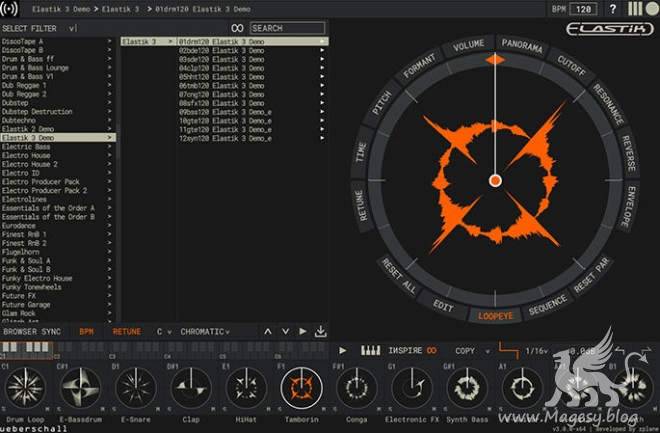Open the root key C dropdown
This screenshot has width=660, height=433.
coord(164,332)
